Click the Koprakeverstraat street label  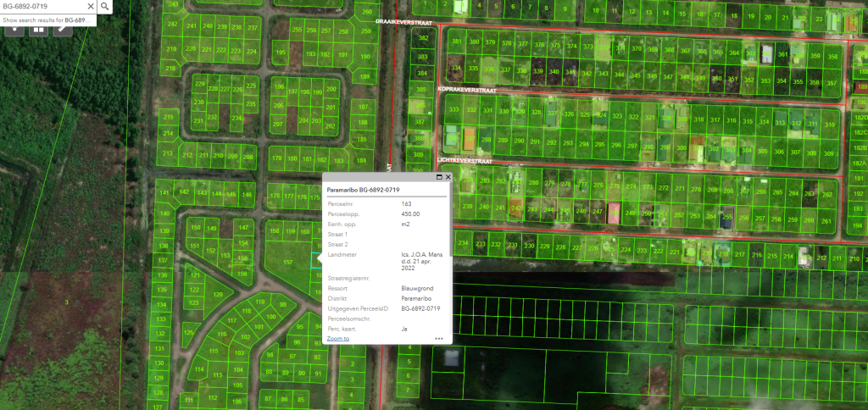466,89
